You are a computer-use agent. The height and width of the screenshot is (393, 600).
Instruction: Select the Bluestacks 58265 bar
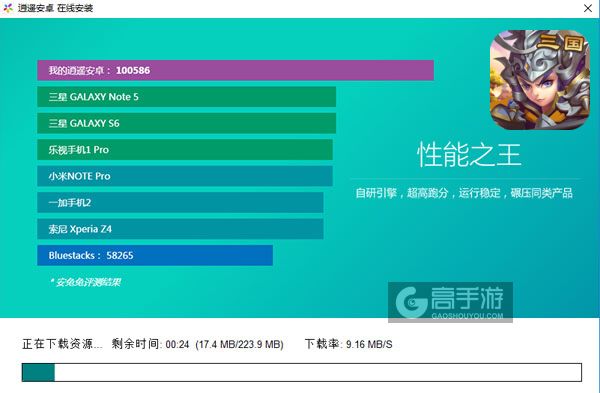155,255
